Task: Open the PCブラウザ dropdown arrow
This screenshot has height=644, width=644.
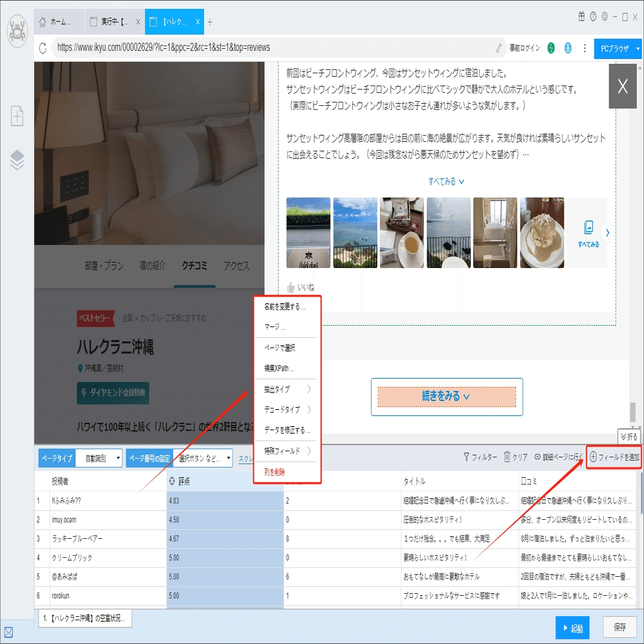Action: point(637,48)
